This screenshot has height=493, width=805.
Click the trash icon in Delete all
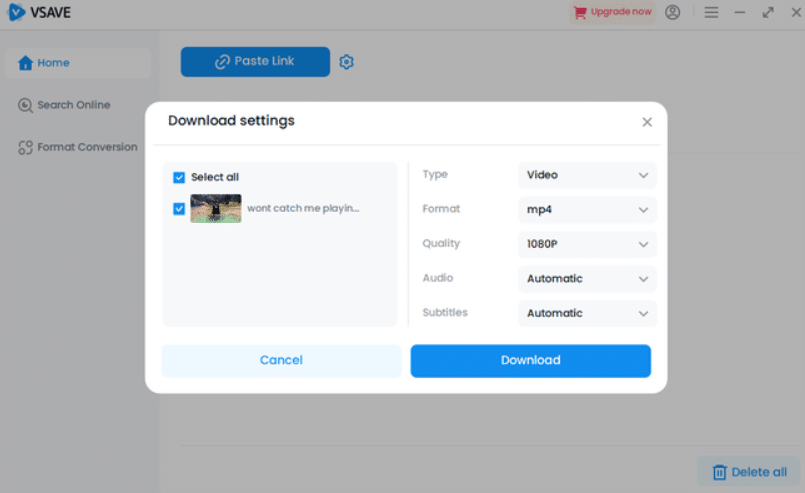tap(719, 472)
